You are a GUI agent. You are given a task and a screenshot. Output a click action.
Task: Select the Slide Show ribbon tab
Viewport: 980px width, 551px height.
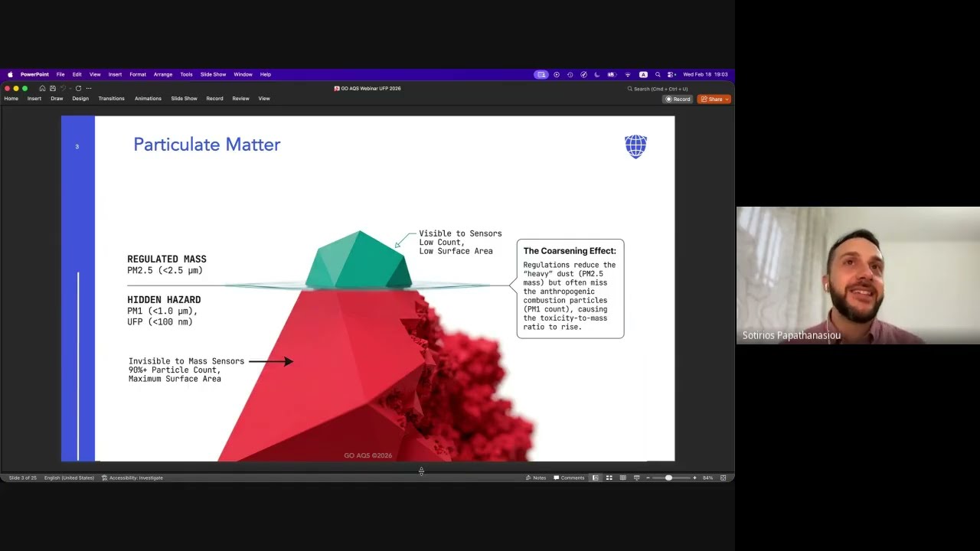click(184, 99)
